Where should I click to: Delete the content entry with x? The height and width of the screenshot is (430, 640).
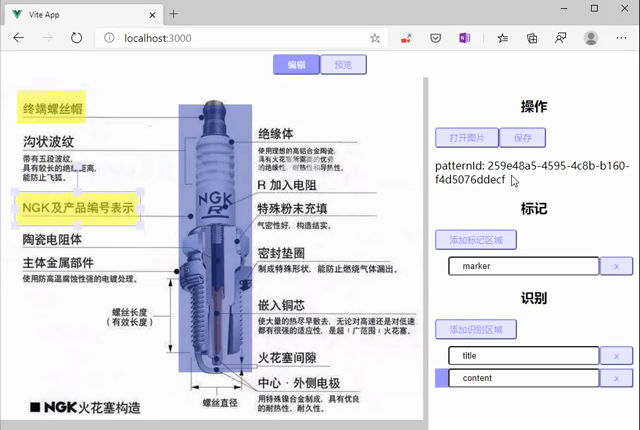pyautogui.click(x=616, y=379)
